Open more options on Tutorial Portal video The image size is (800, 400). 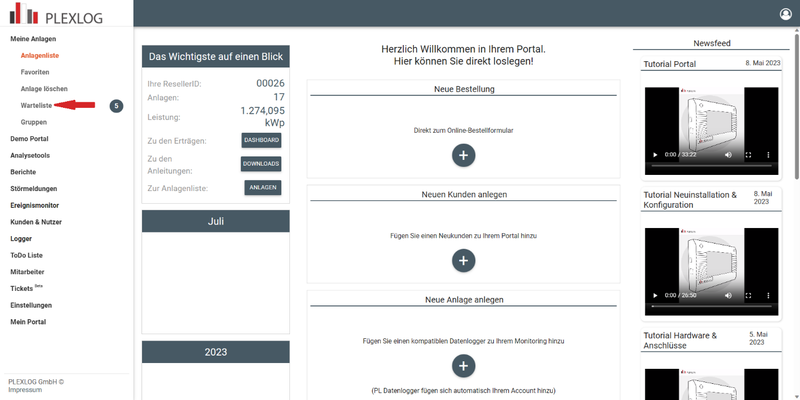768,155
